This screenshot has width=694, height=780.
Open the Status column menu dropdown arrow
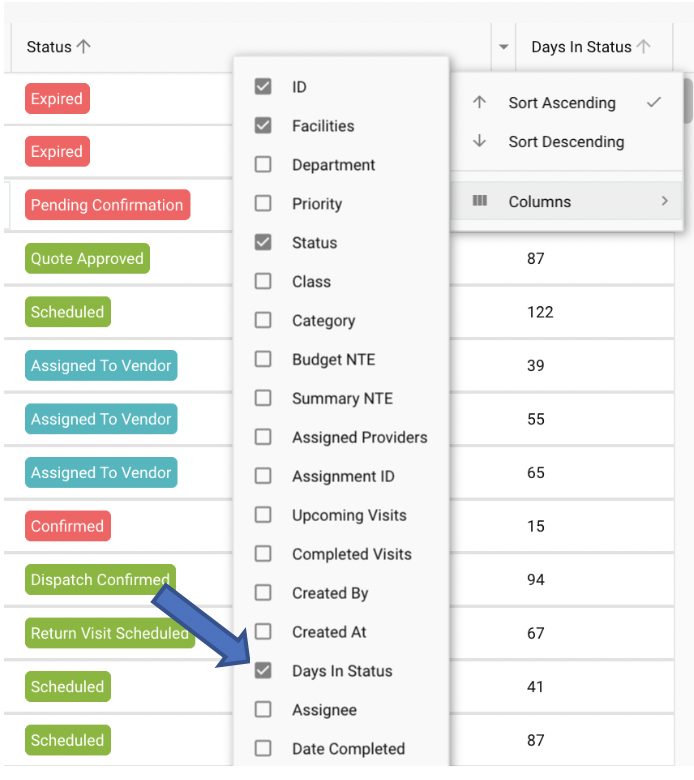tap(503, 47)
